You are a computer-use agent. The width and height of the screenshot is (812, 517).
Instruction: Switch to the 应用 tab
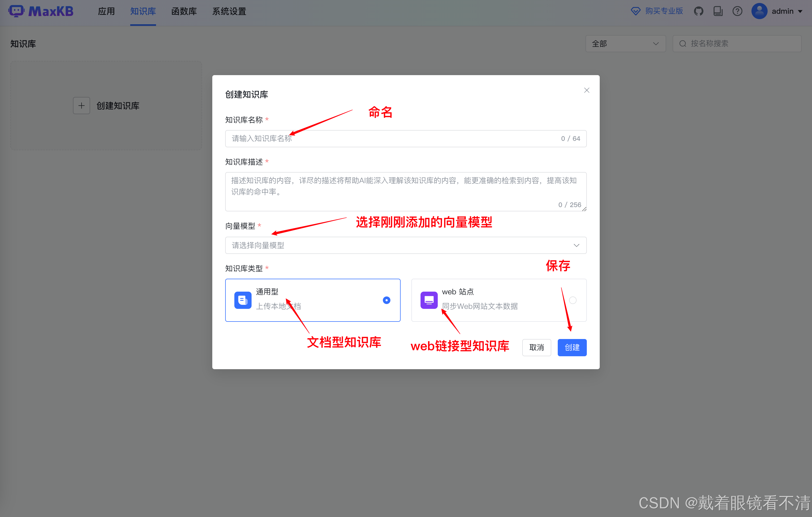(106, 12)
